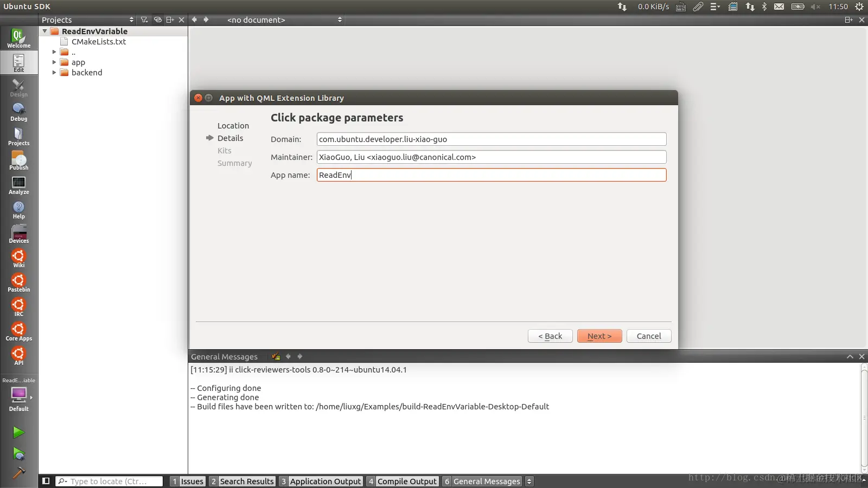Viewport: 868px width, 488px height.
Task: Clear the General Messages pane
Action: click(276, 356)
